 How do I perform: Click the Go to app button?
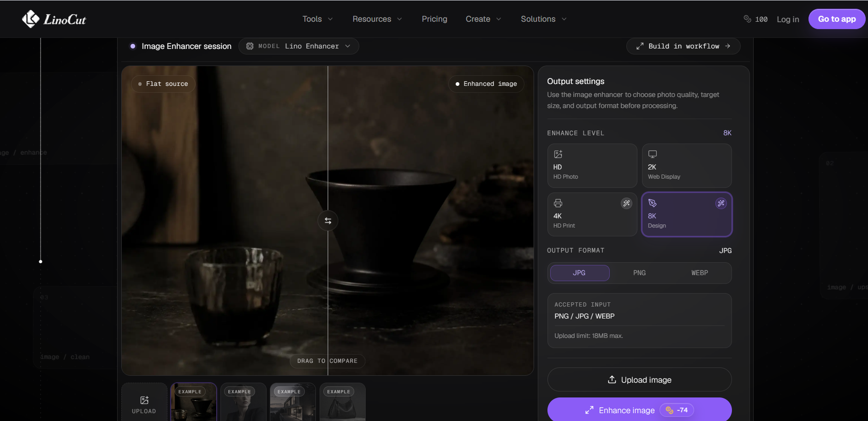click(x=837, y=19)
